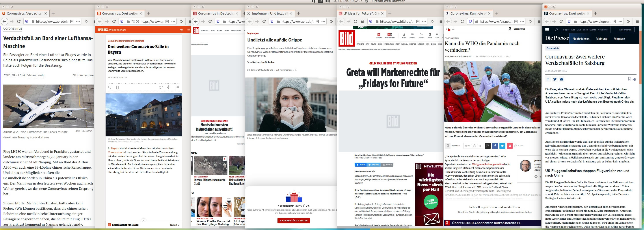
Task: Bookmark the Spiegel article
Action: 117,87
